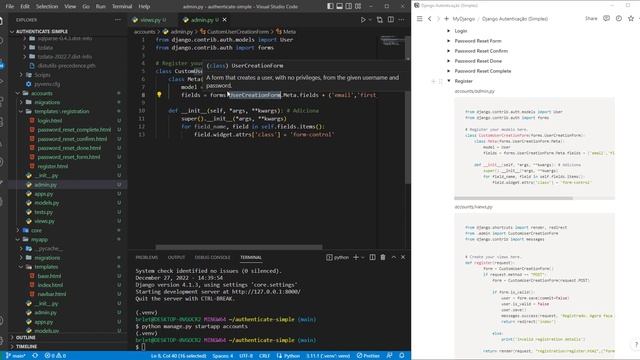Open comments icon in Notion
The width and height of the screenshot is (640, 360).
coord(607,18)
